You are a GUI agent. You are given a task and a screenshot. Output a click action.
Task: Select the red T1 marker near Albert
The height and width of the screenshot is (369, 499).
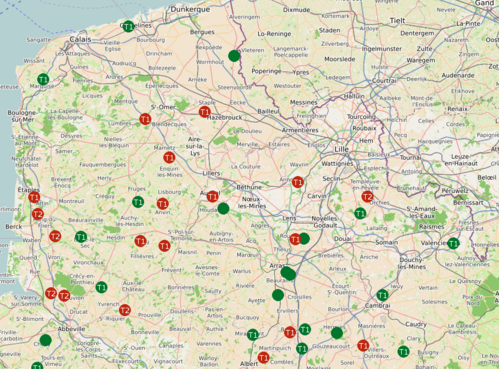264,358
